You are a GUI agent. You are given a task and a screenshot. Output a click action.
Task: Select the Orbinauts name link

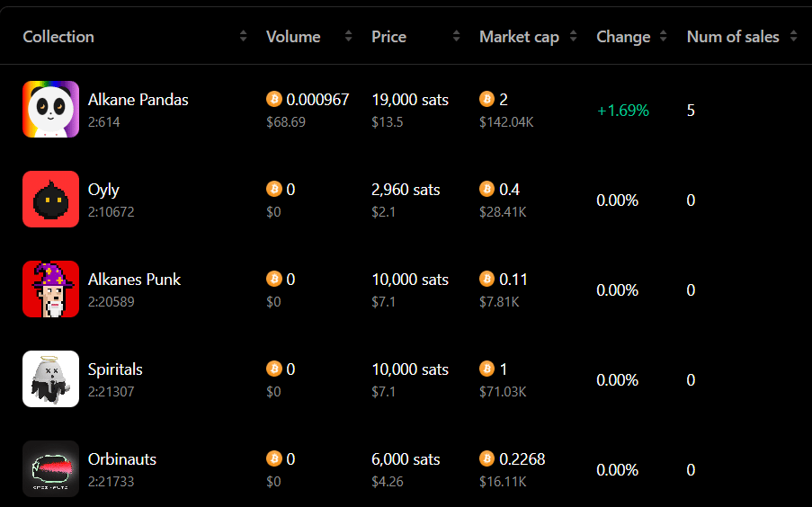coord(122,458)
